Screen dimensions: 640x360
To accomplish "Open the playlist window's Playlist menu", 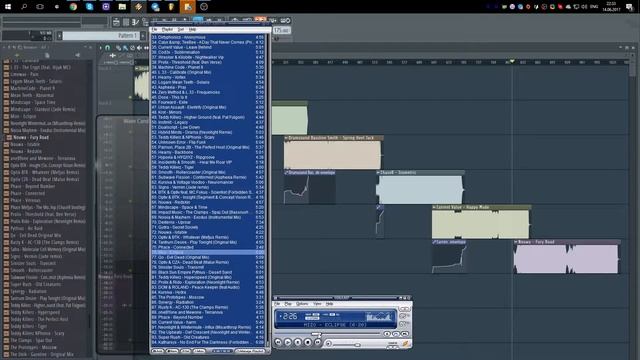I will (x=167, y=30).
